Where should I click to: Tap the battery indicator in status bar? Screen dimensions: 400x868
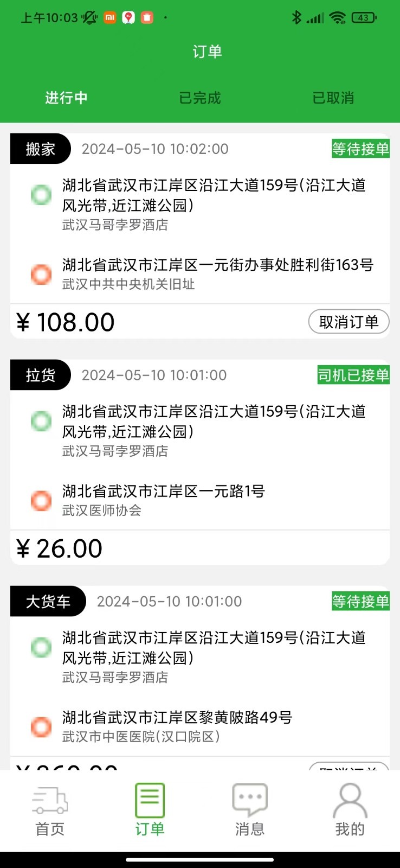pos(364,18)
